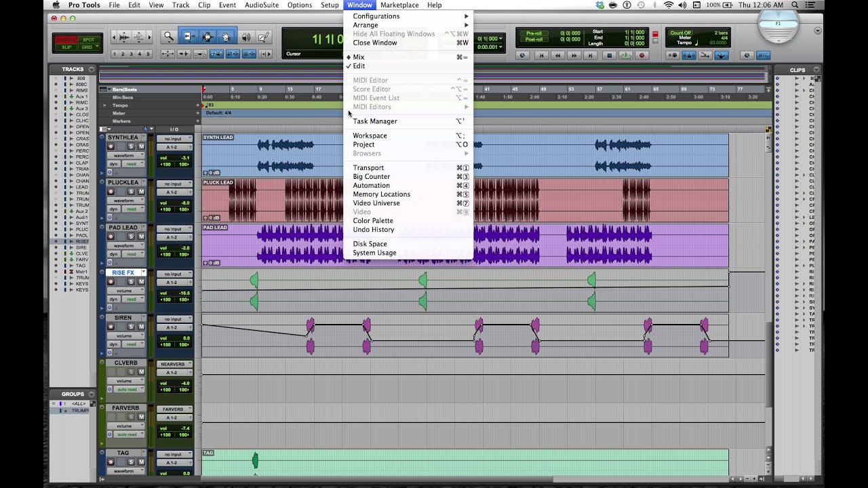Click the TAG track name
The height and width of the screenshot is (488, 868).
pyautogui.click(x=123, y=453)
